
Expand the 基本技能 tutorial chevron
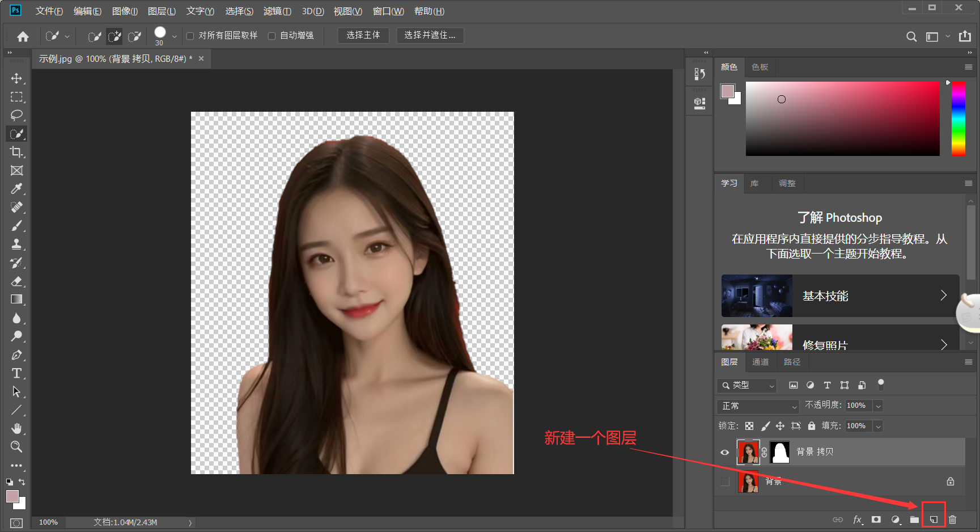(944, 295)
